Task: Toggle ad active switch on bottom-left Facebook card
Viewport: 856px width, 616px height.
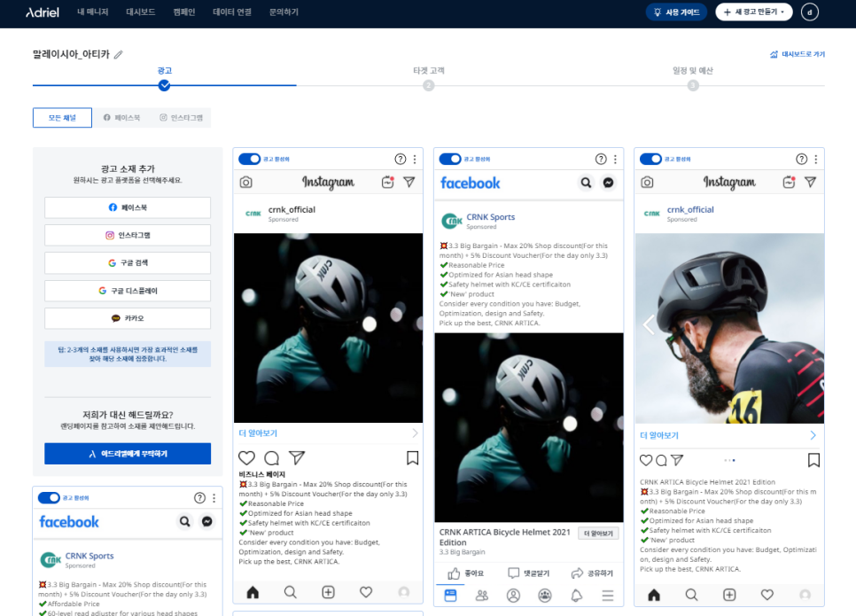Action: 49,497
